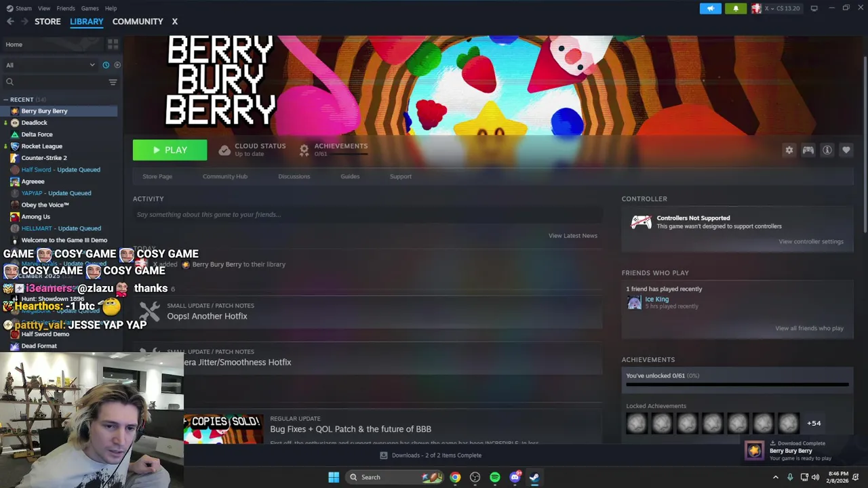
Task: Switch to the LIBRARY tab
Action: click(86, 22)
